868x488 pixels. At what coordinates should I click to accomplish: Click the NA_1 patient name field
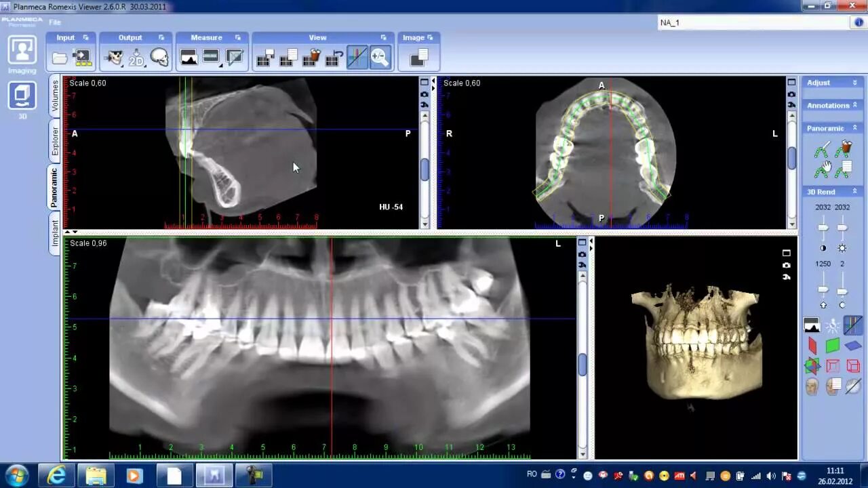click(x=753, y=22)
